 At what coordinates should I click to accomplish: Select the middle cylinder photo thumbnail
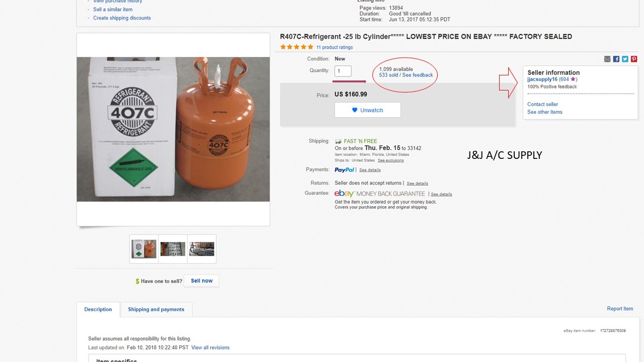point(173,248)
